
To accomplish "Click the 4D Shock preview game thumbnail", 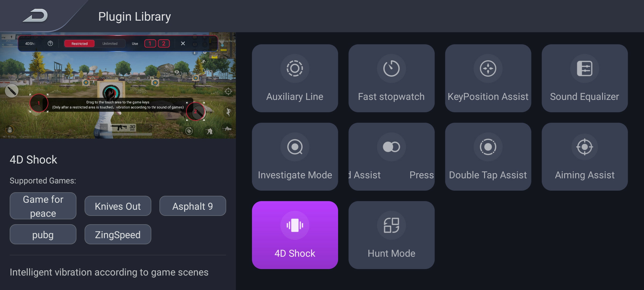I will click(x=118, y=85).
